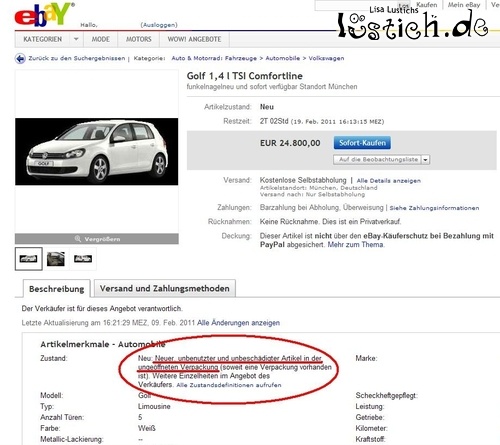
Task: Open Alle Details anzeigen link
Action: pyautogui.click(x=389, y=181)
